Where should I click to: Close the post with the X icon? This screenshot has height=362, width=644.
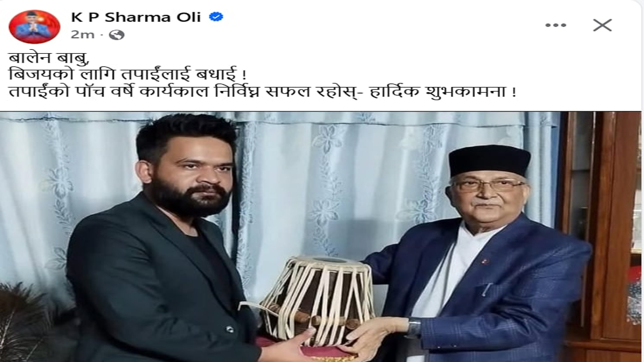pos(602,25)
